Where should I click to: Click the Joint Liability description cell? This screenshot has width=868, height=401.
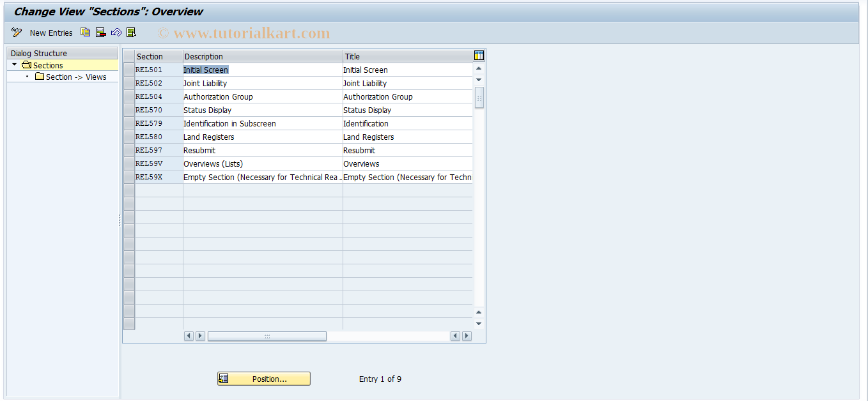(x=263, y=83)
